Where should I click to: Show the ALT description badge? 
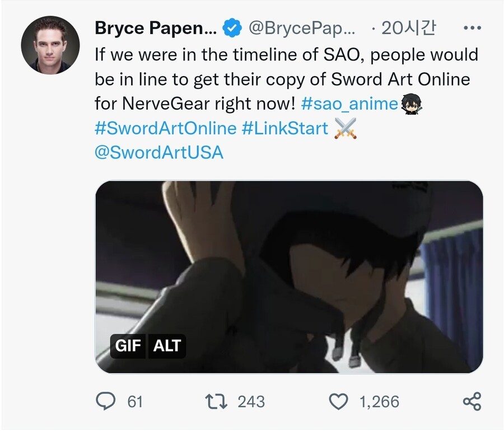click(x=167, y=346)
